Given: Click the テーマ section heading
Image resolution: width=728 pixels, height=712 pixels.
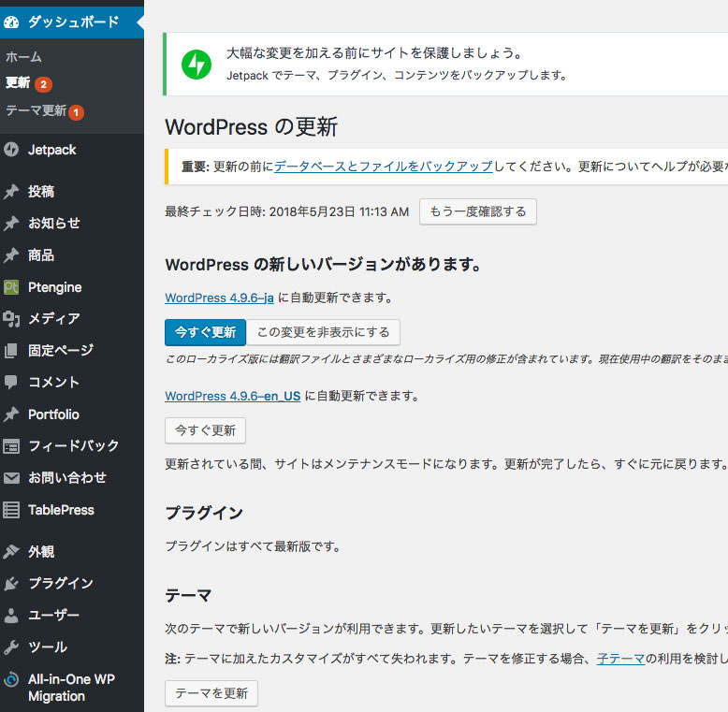Looking at the screenshot, I should 188,595.
